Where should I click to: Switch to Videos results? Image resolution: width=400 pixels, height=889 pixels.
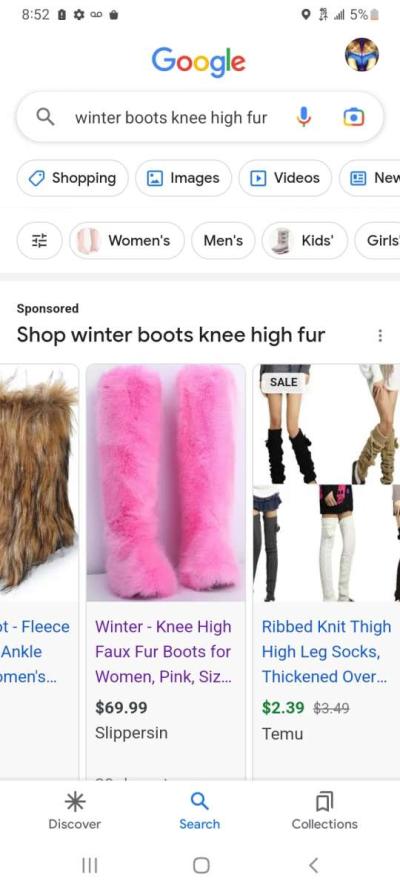[x=285, y=178]
